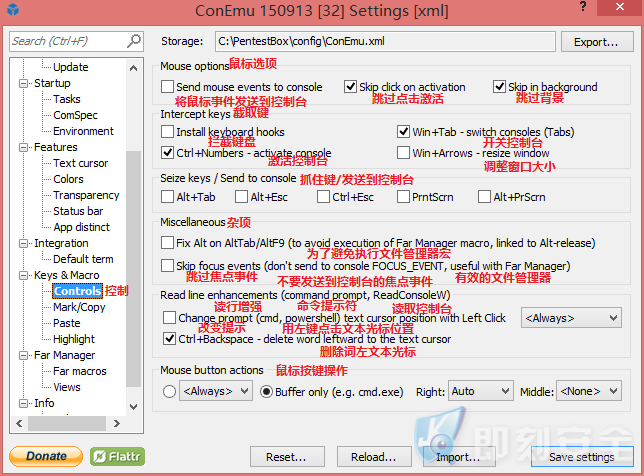Open Views settings page

pos(67,387)
